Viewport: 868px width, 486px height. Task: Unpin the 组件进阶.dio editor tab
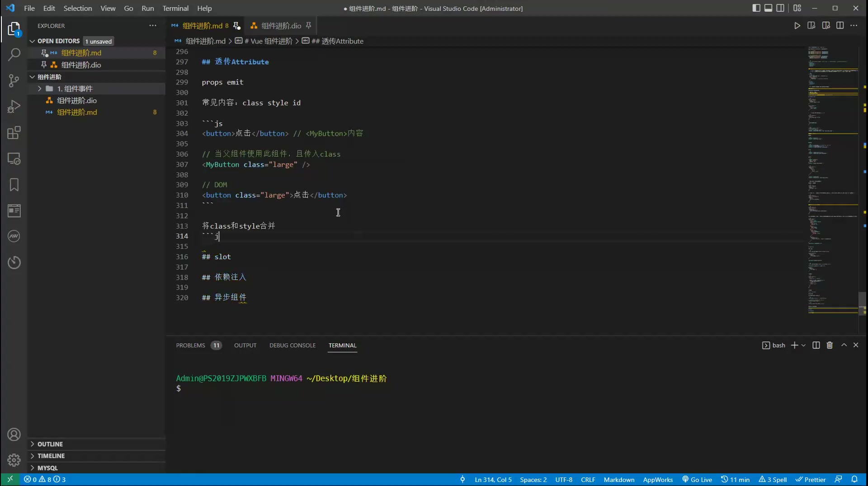coord(308,26)
